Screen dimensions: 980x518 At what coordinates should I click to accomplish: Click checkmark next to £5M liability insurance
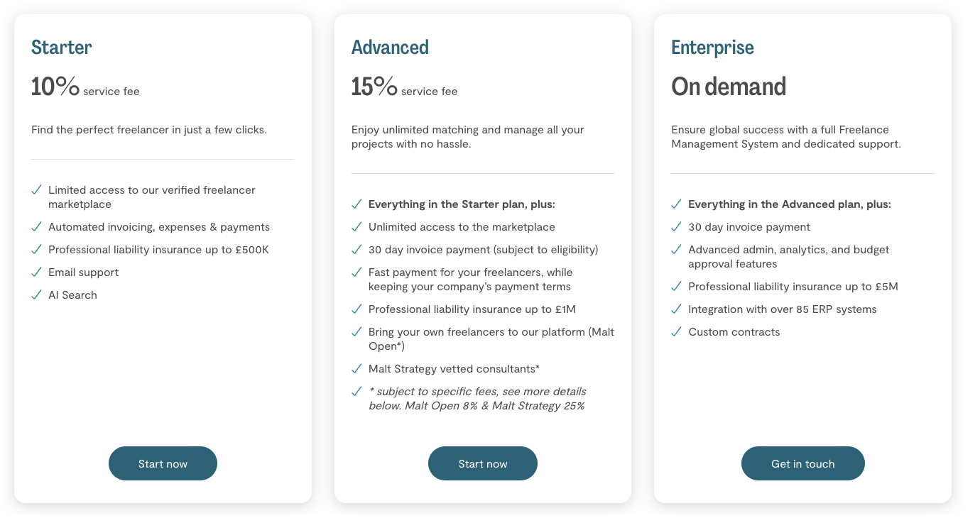[676, 287]
